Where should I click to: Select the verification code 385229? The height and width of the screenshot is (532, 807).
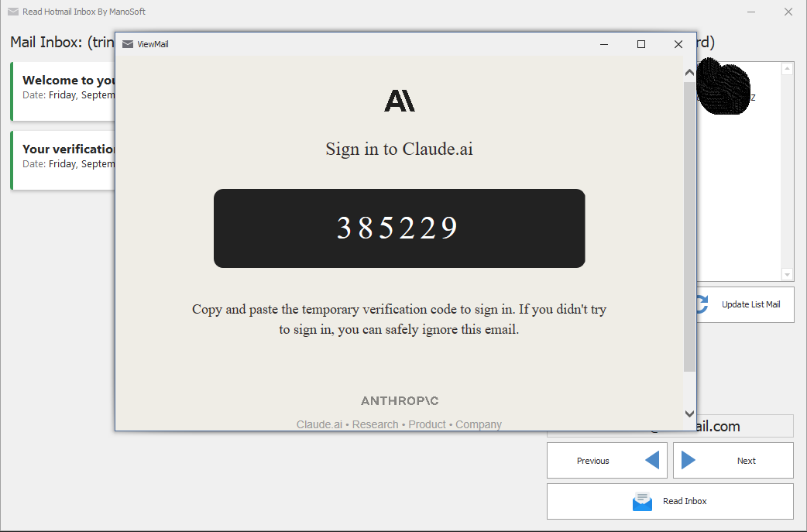pyautogui.click(x=397, y=228)
